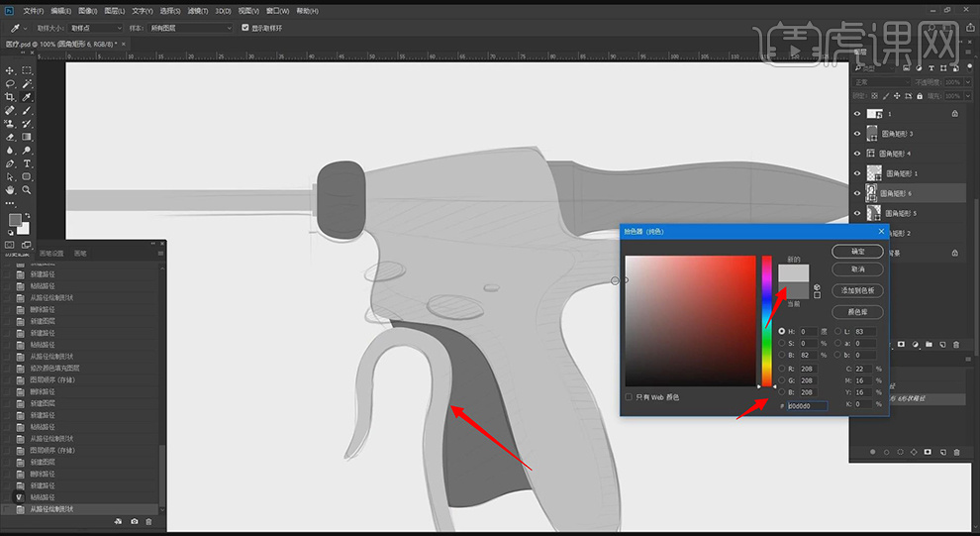Image resolution: width=980 pixels, height=536 pixels.
Task: Select the Crop tool
Action: (10, 97)
